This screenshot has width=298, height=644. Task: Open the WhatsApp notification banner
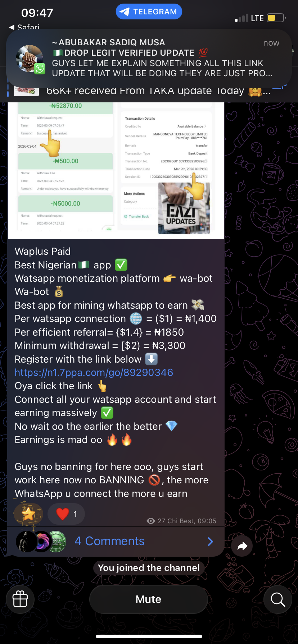[x=149, y=58]
